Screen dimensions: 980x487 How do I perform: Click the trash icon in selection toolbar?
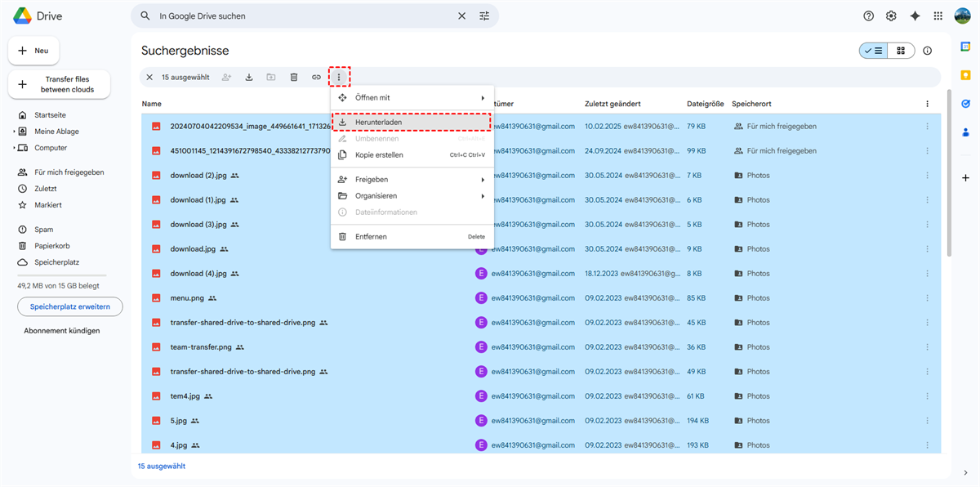(x=294, y=78)
